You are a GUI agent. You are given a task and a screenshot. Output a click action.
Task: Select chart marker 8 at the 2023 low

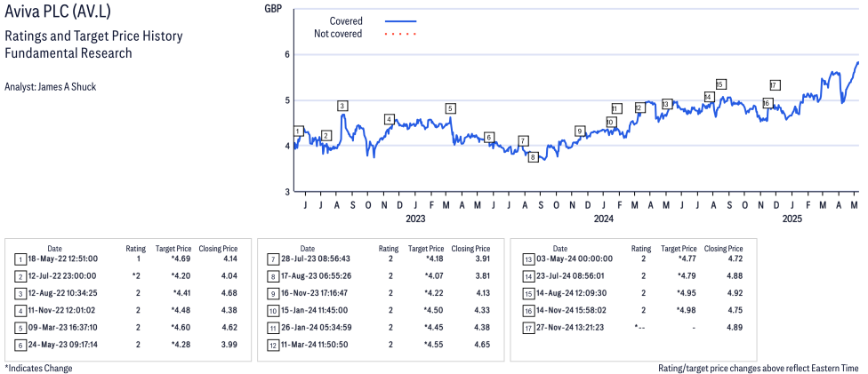[533, 157]
